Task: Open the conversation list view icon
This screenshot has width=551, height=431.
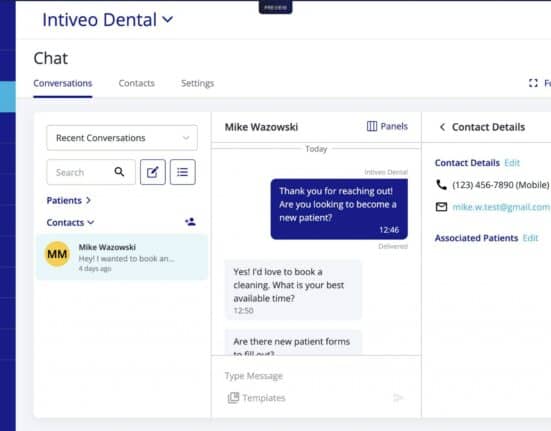Action: click(182, 172)
